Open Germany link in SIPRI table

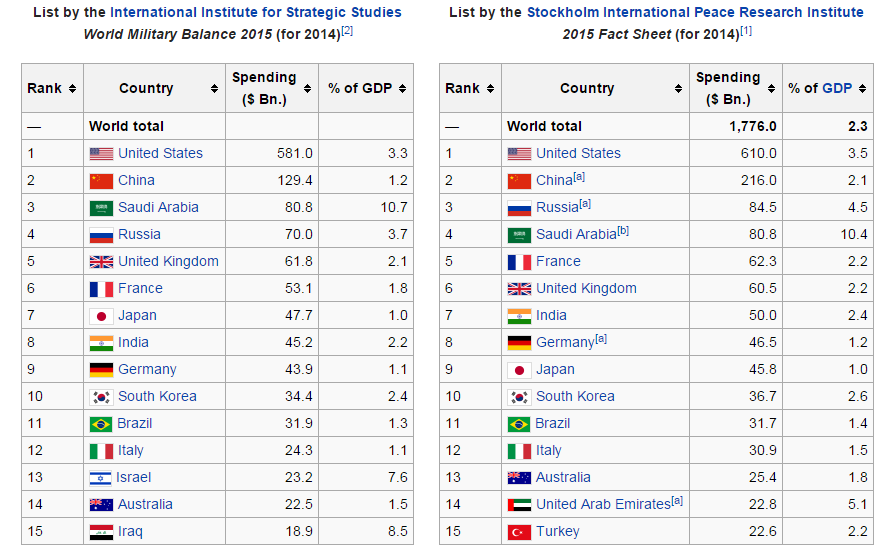[565, 342]
